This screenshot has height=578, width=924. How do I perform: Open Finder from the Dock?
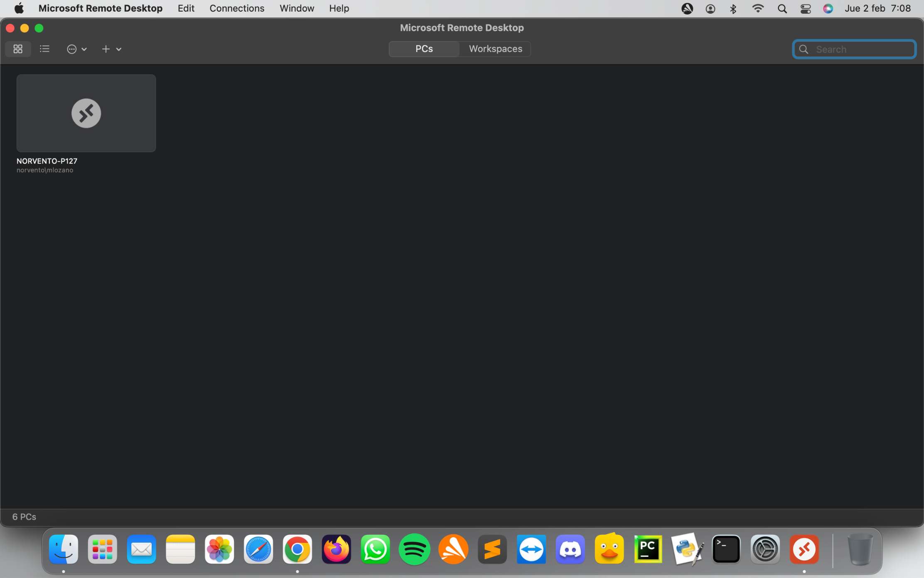[64, 549]
